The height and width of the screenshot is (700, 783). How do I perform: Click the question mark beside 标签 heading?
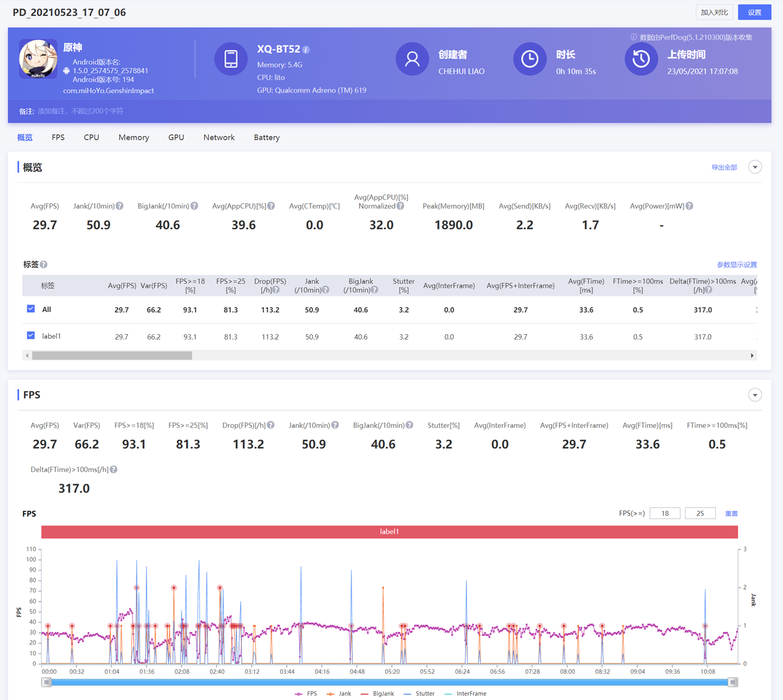[44, 265]
